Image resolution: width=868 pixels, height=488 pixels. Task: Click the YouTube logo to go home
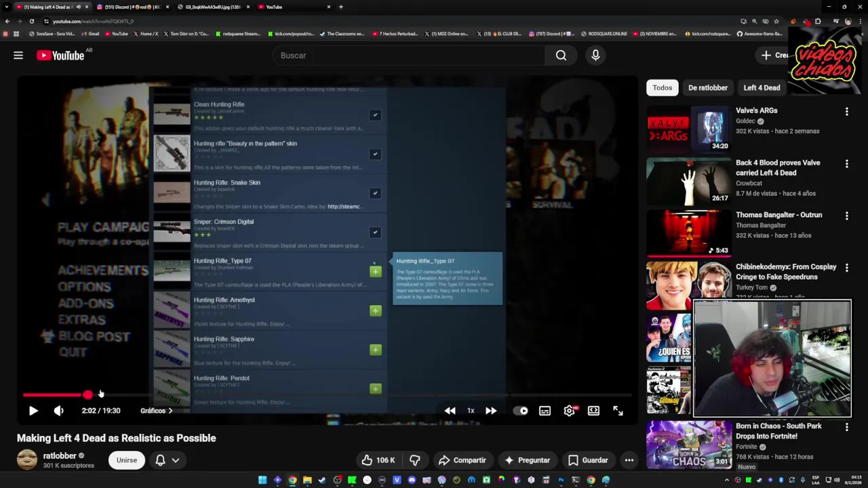click(x=60, y=56)
